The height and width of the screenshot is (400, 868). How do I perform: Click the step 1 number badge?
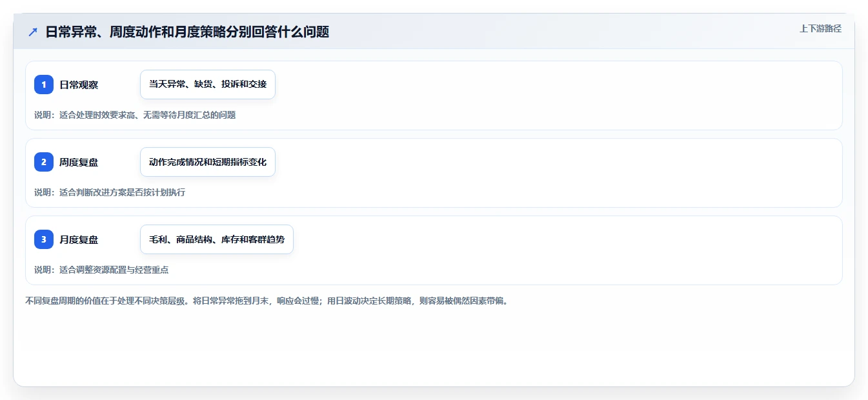point(44,85)
